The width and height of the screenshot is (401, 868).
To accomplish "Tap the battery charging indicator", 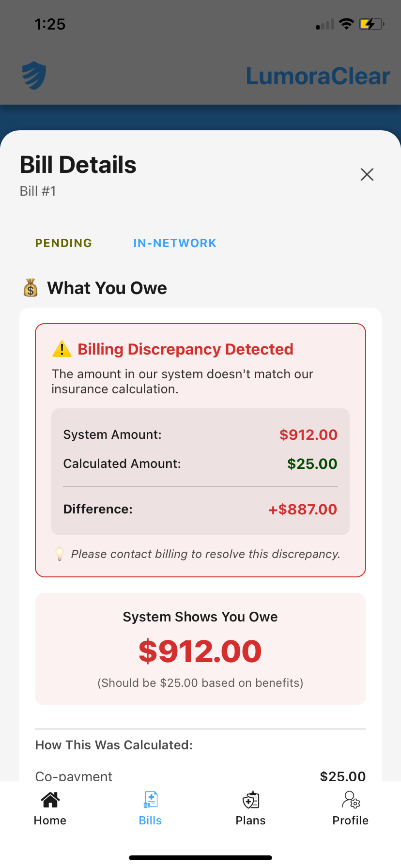I will [371, 24].
